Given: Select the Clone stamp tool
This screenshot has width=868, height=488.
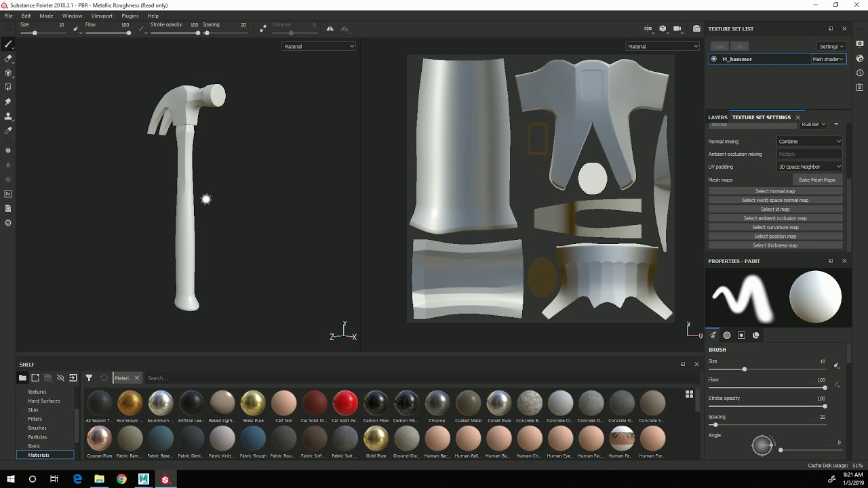Looking at the screenshot, I should 8,116.
